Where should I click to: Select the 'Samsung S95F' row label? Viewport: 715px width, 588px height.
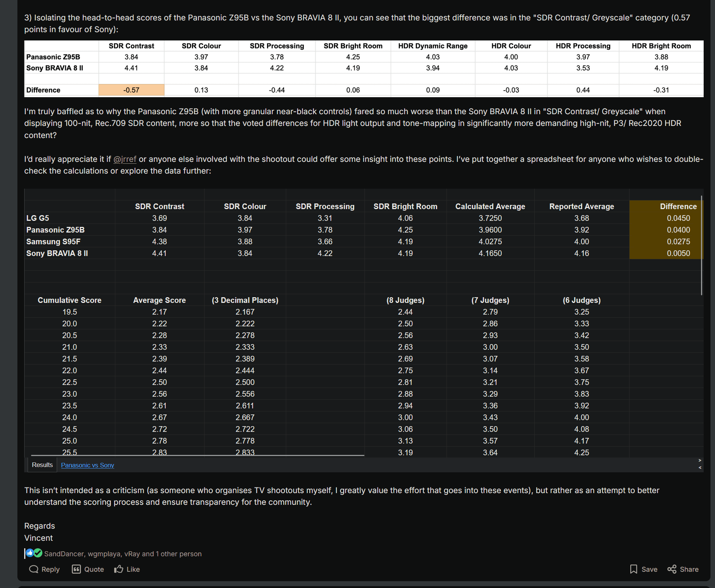point(53,242)
